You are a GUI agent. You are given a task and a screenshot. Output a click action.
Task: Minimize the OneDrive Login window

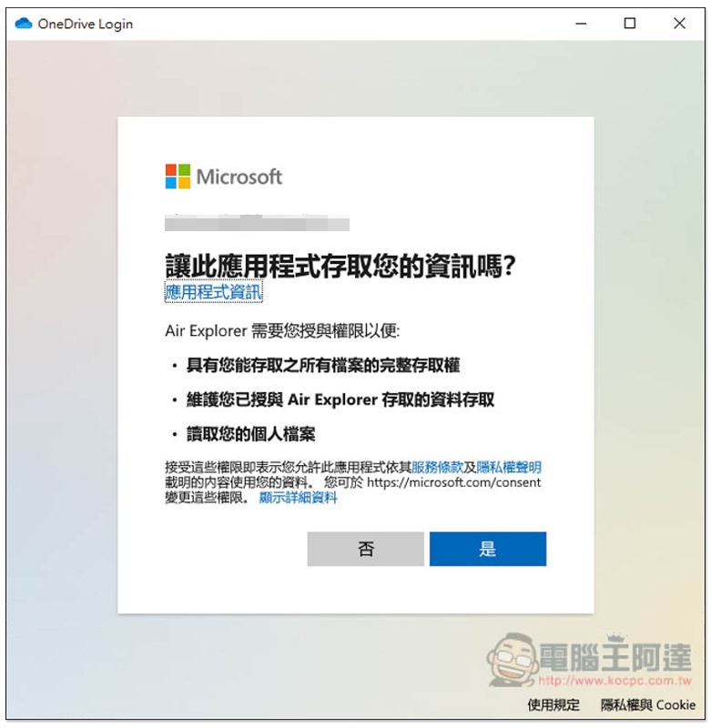click(581, 24)
